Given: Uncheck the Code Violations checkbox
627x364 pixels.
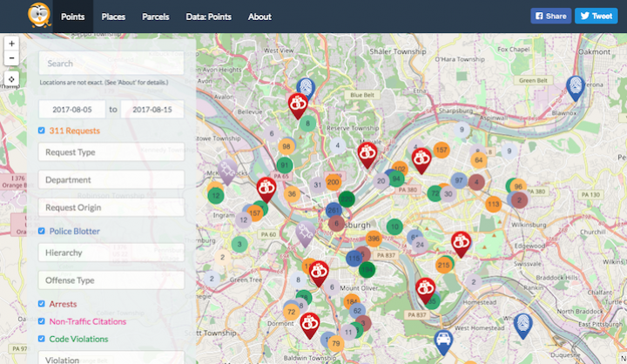Looking at the screenshot, I should pos(42,339).
